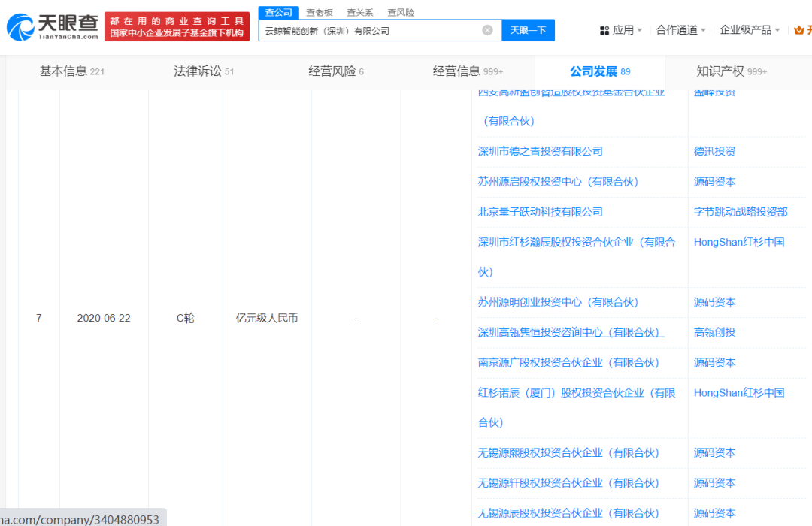
Task: Click the 天眼一下 search button
Action: click(529, 30)
